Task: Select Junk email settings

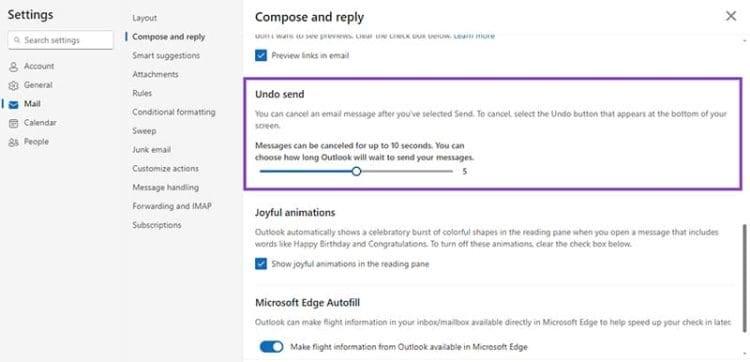Action: 152,150
